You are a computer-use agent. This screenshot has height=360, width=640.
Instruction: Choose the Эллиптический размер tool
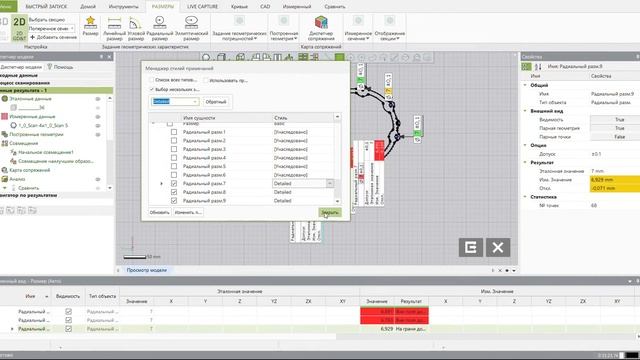pos(191,28)
